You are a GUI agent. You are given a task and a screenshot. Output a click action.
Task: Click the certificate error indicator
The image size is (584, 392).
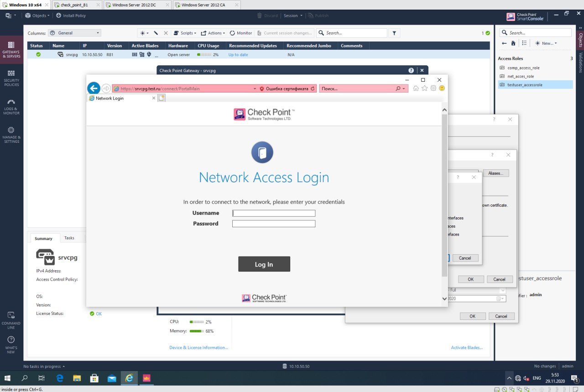tap(284, 89)
